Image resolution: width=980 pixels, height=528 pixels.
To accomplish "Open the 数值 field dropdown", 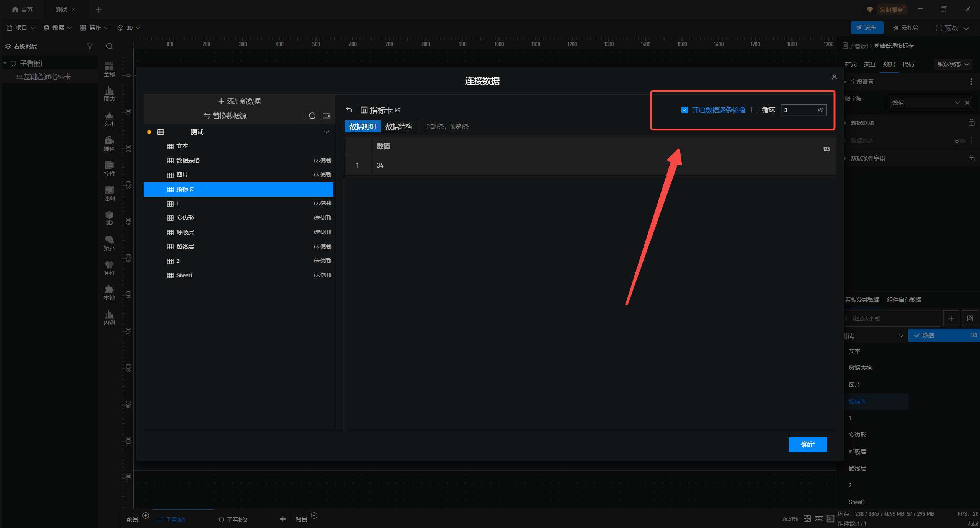I will pos(957,103).
